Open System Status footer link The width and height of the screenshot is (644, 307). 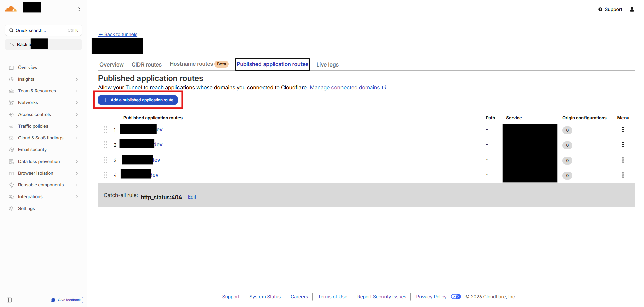[265, 297]
